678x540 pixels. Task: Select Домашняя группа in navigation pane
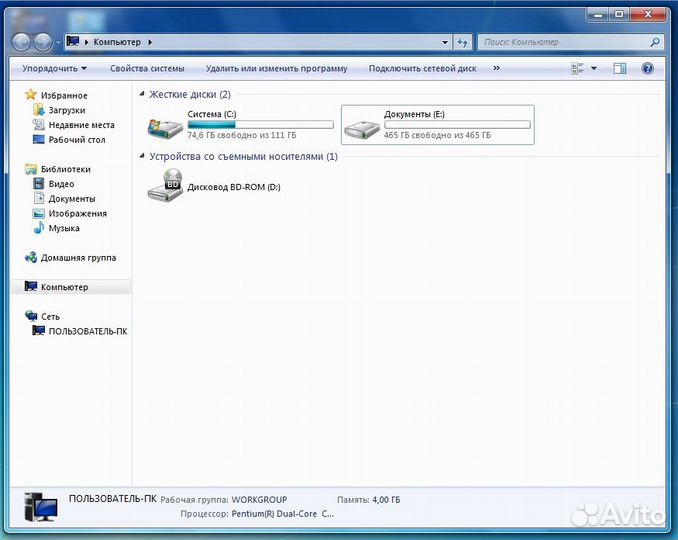(x=78, y=257)
